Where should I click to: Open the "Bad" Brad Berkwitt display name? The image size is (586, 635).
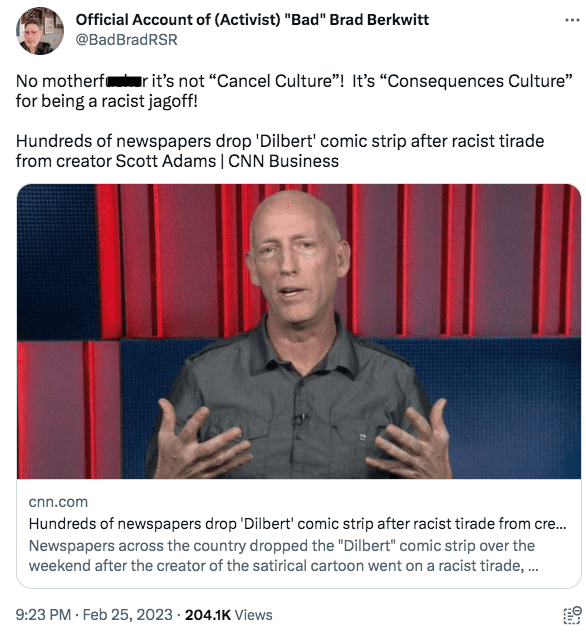[x=252, y=19]
